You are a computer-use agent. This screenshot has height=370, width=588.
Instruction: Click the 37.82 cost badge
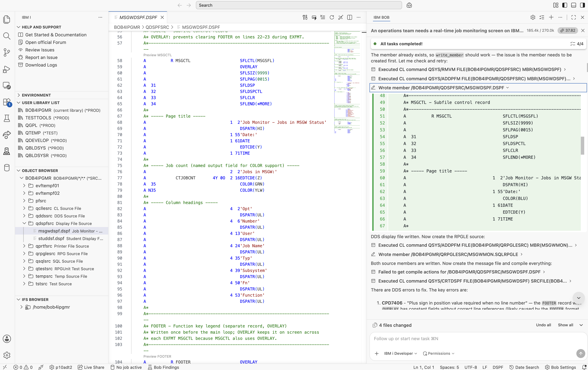tap(567, 30)
